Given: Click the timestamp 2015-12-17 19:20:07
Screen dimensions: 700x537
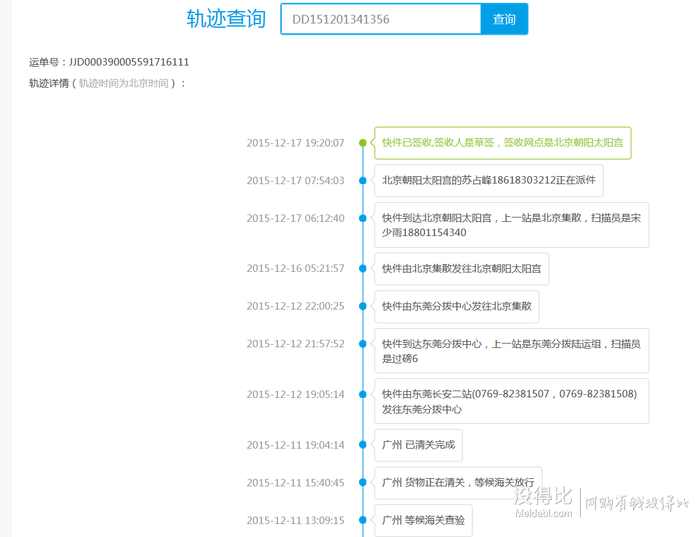Looking at the screenshot, I should click(296, 143).
